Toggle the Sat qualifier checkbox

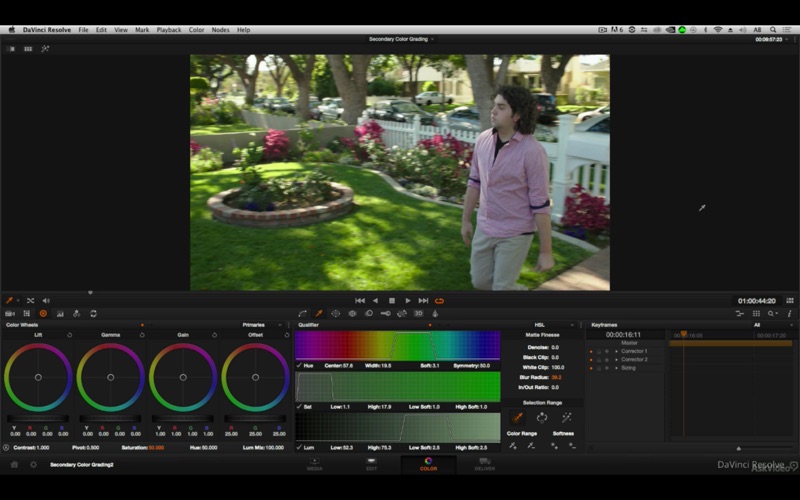[x=299, y=407]
